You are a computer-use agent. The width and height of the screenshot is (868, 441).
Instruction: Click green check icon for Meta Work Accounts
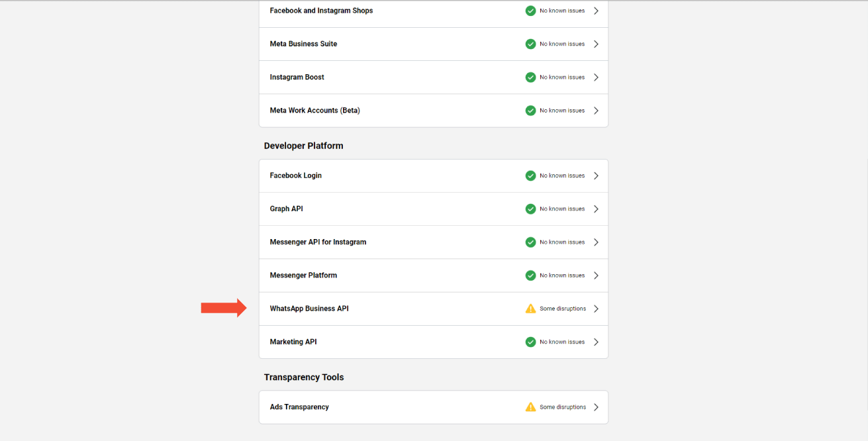click(x=530, y=111)
